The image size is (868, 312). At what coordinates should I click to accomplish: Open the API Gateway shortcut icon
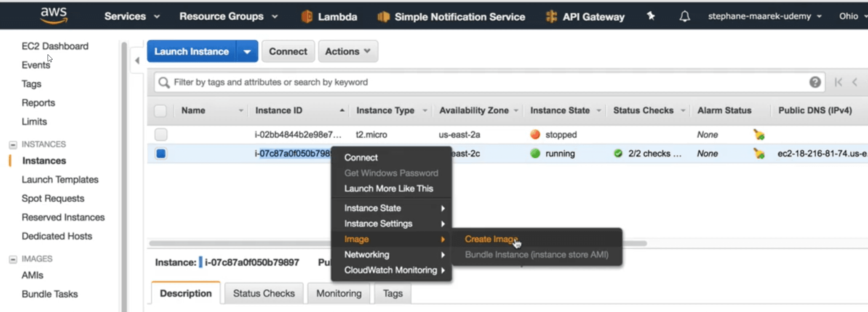(x=551, y=17)
